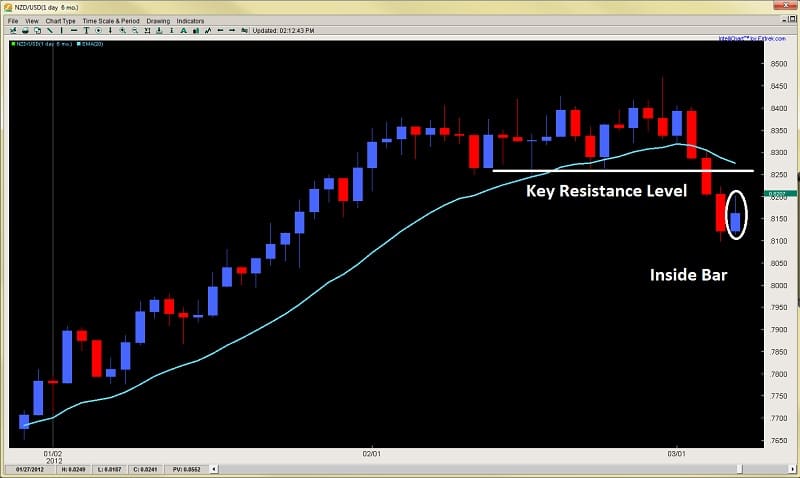
Task: Click the Updated 02:12:43 PM timestamp
Action: [284, 31]
